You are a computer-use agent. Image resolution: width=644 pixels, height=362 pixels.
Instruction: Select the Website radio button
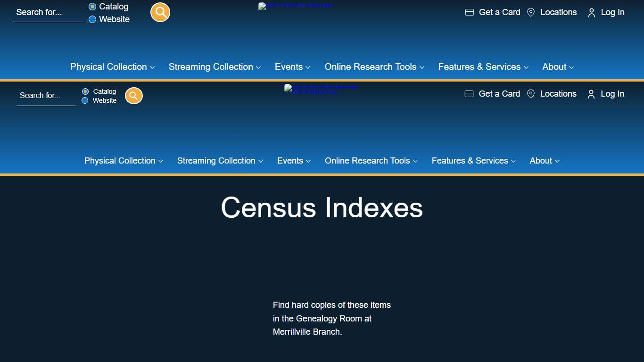91,19
